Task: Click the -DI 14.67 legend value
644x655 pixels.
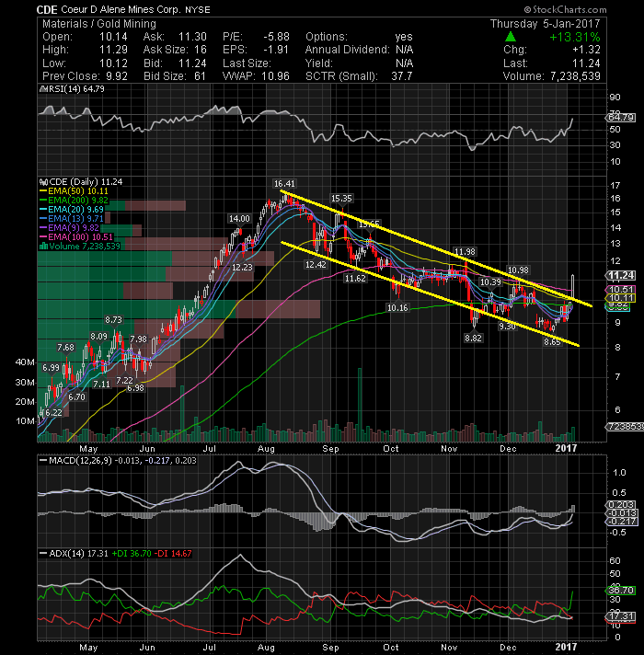Action: pyautogui.click(x=173, y=554)
